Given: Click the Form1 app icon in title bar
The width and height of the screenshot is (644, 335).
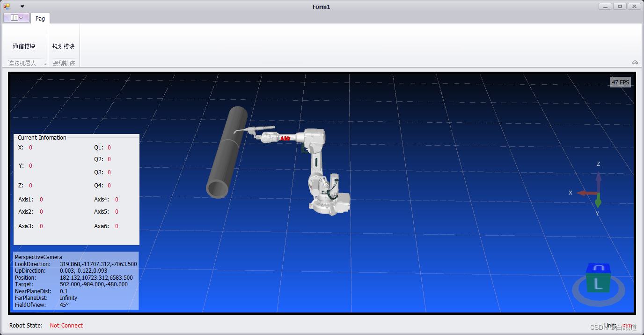Looking at the screenshot, I should [7, 7].
